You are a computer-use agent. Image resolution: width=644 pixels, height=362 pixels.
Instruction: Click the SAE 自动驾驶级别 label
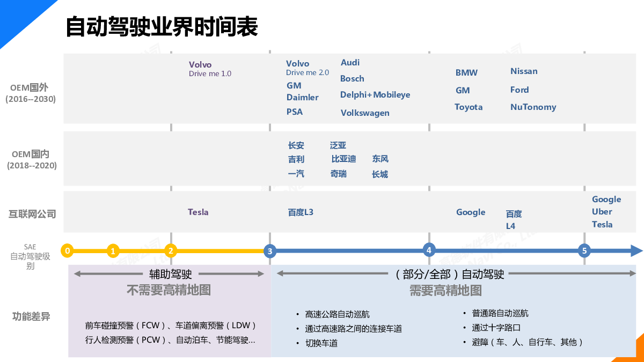pyautogui.click(x=31, y=256)
